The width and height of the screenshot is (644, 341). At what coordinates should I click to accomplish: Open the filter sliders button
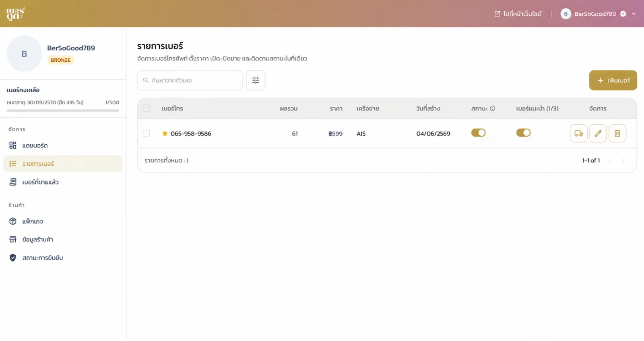click(x=256, y=80)
